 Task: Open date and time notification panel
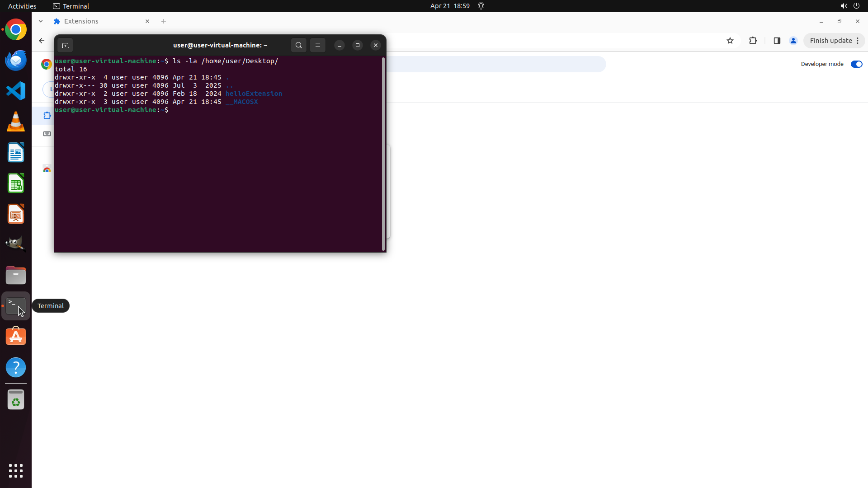coord(449,6)
